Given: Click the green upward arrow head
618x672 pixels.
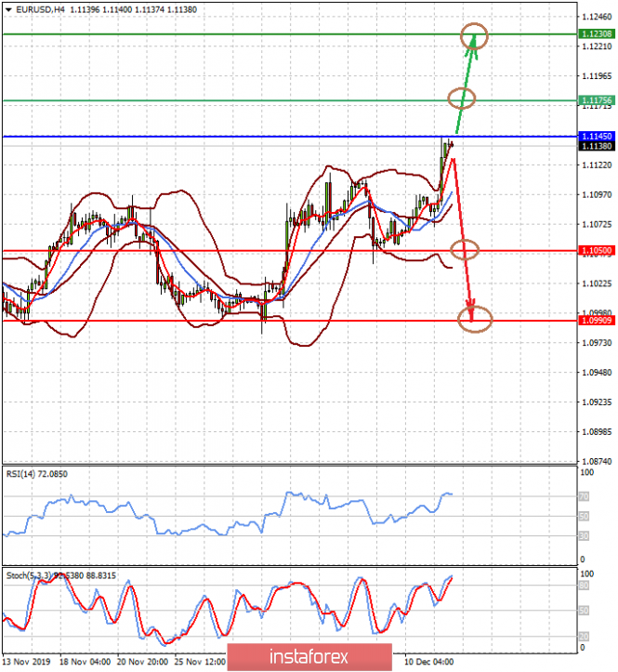Looking at the screenshot, I should click(474, 42).
